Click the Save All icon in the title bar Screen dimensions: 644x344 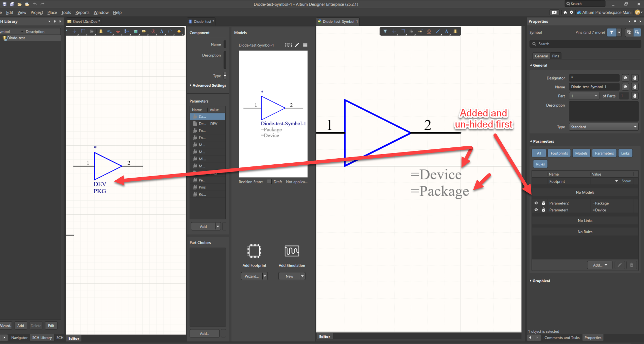(x=12, y=4)
